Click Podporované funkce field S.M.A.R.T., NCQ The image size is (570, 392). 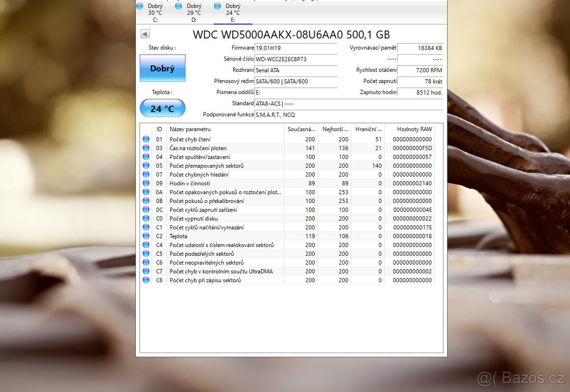349,115
